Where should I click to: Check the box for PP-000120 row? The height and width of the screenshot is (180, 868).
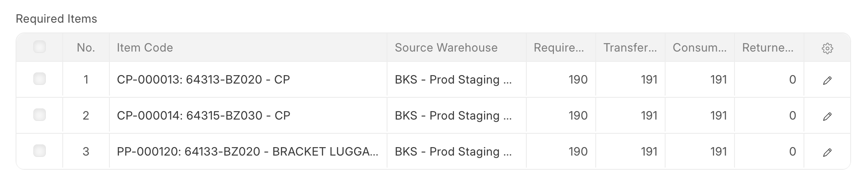[x=40, y=151]
